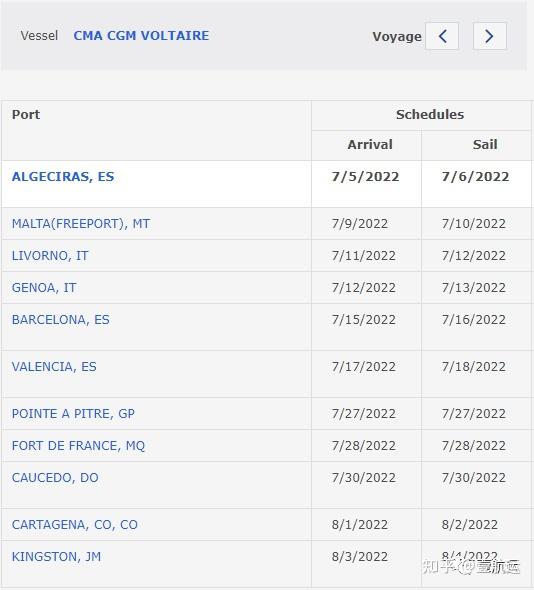The width and height of the screenshot is (534, 590).
Task: Open the ALGECIRAS, ES port link
Action: [63, 176]
